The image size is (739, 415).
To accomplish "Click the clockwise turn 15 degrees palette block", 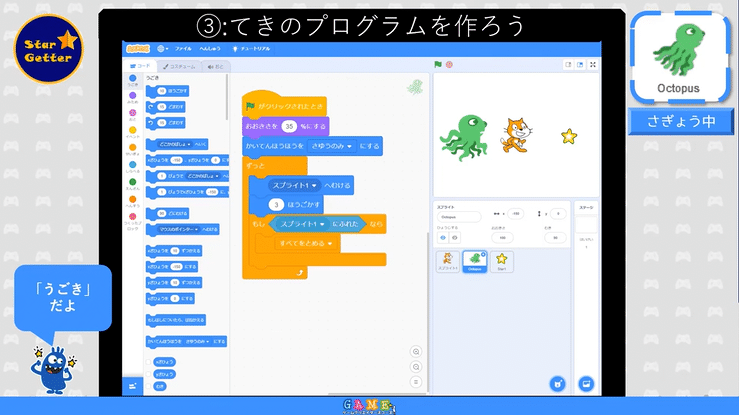I will (165, 107).
